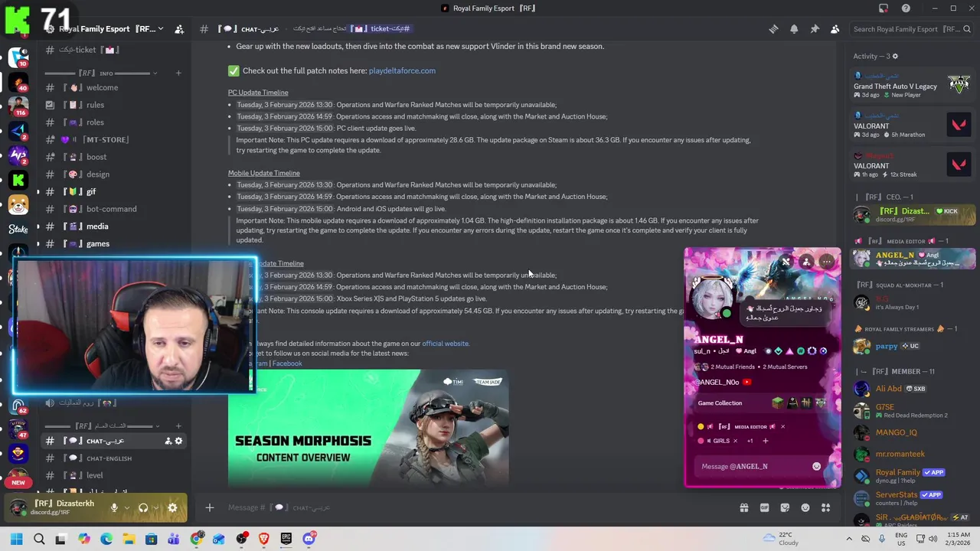This screenshot has height=551, width=980.
Task: Click the message attachment plus button
Action: [209, 507]
